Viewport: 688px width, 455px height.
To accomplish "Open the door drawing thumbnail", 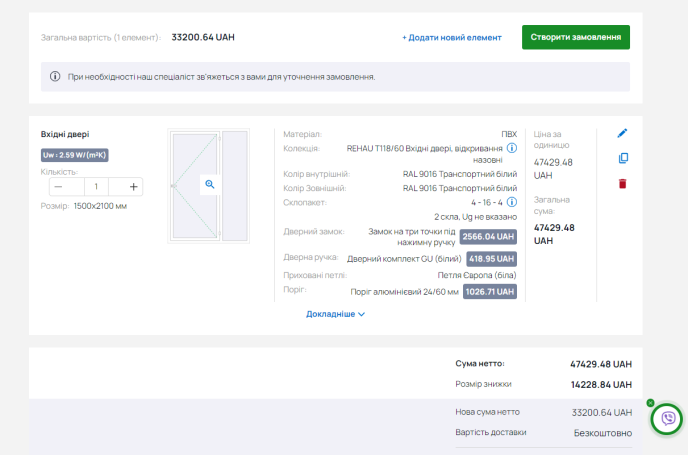I will (x=208, y=186).
